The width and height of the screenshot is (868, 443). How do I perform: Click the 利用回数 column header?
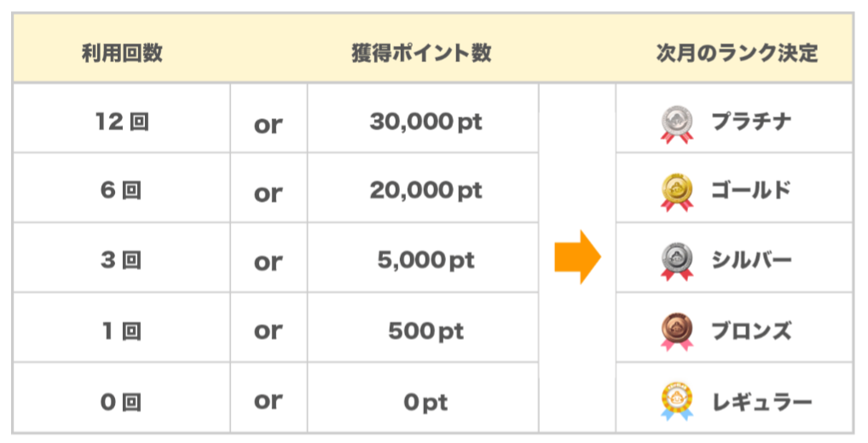122,53
